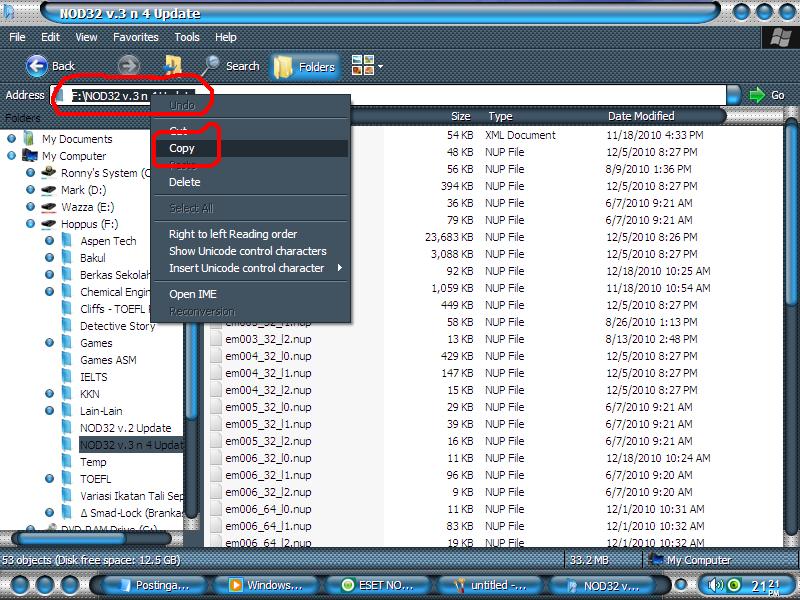Click the green Go arrow
Image resolution: width=800 pixels, height=600 pixels.
click(x=757, y=95)
